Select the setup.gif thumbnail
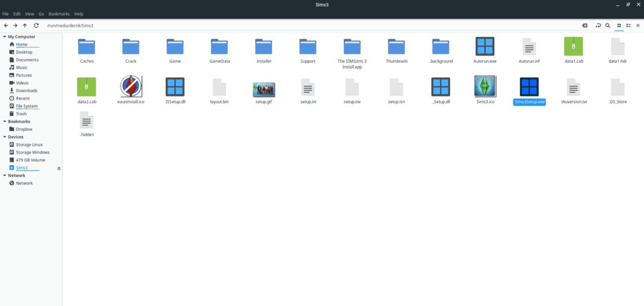This screenshot has height=306, width=644. click(264, 89)
